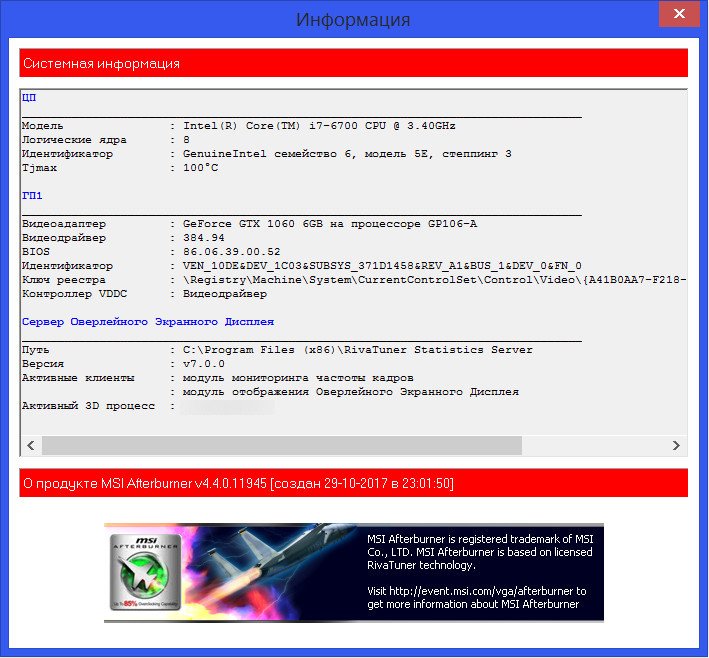Click the BIOS version '86.06.39.00.52'
Screen dimensions: 709x658
click(x=232, y=251)
